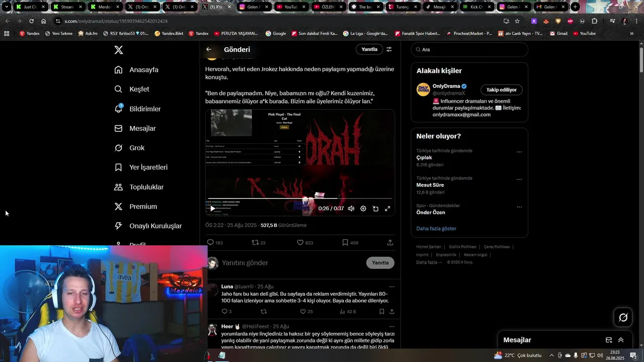Expand the Mesajlar drawer
Screen dimensions: 644x362
[621, 340]
